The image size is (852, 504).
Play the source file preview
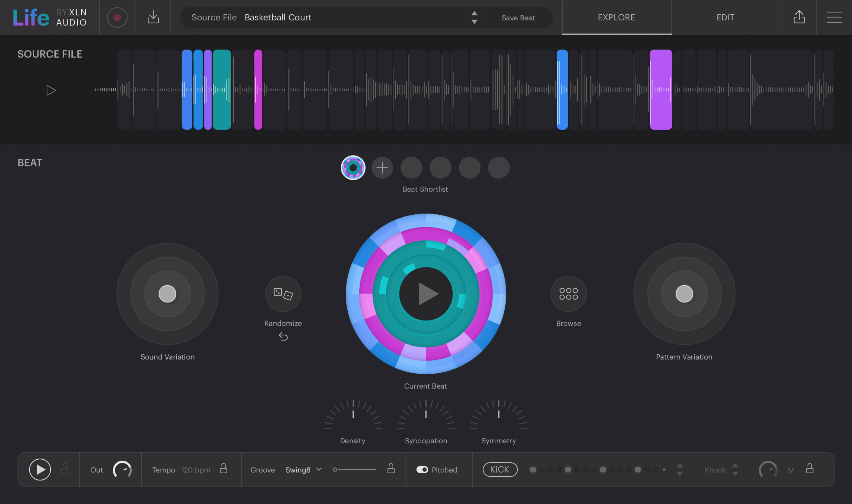click(x=51, y=90)
